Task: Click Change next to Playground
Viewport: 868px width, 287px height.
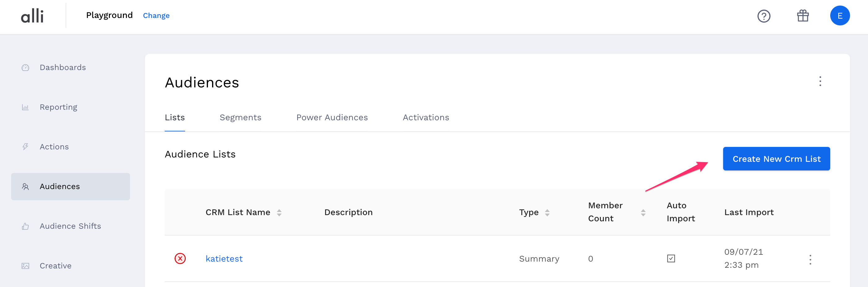Action: click(156, 15)
